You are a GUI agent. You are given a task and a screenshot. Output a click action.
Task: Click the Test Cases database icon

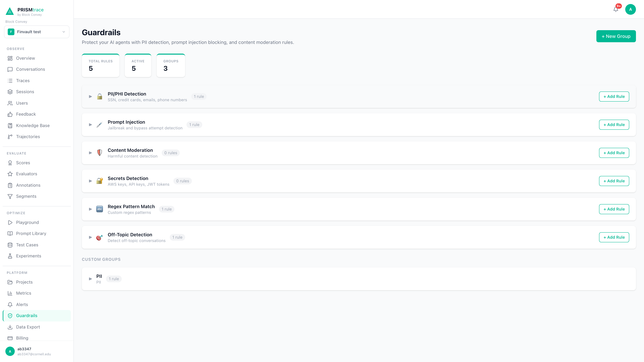(x=10, y=245)
